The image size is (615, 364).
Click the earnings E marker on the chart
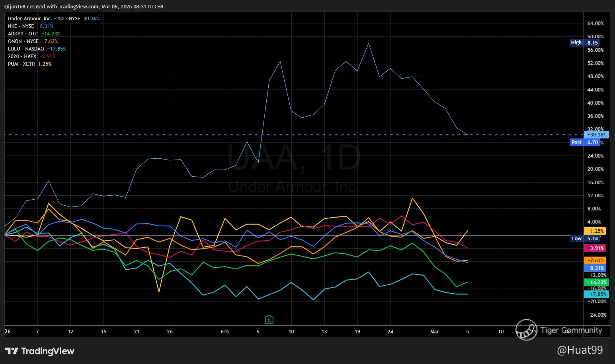point(269,319)
